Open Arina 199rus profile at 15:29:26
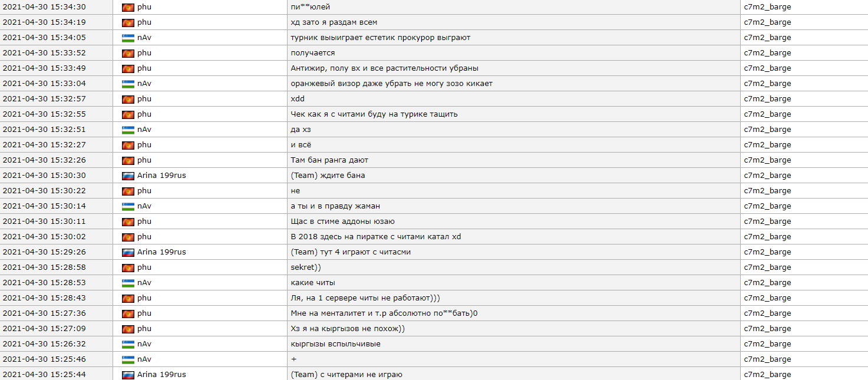This screenshot has width=868, height=380. pyautogui.click(x=161, y=252)
